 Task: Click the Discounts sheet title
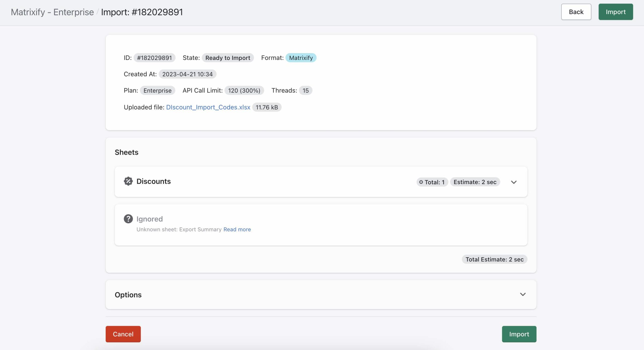pyautogui.click(x=153, y=181)
